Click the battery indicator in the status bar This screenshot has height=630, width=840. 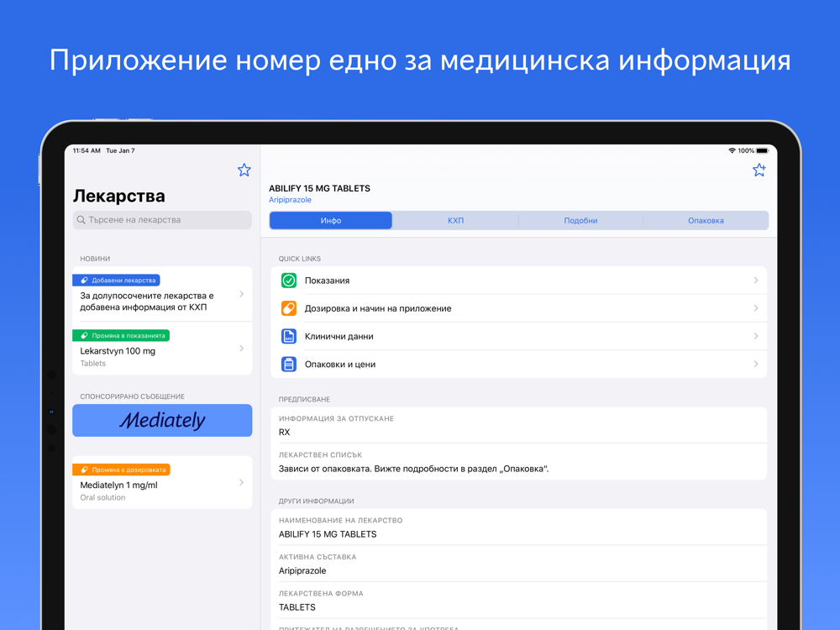tap(763, 150)
